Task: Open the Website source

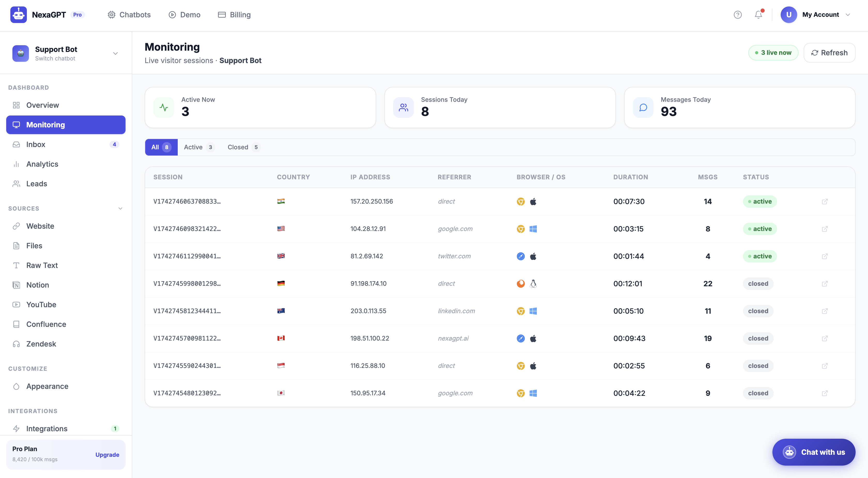Action: point(66,226)
